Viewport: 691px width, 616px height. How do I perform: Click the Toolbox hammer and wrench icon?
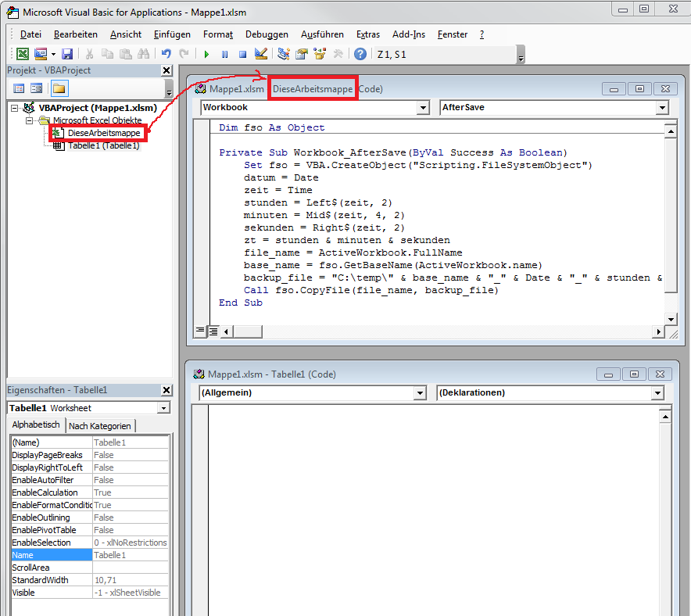click(x=338, y=54)
